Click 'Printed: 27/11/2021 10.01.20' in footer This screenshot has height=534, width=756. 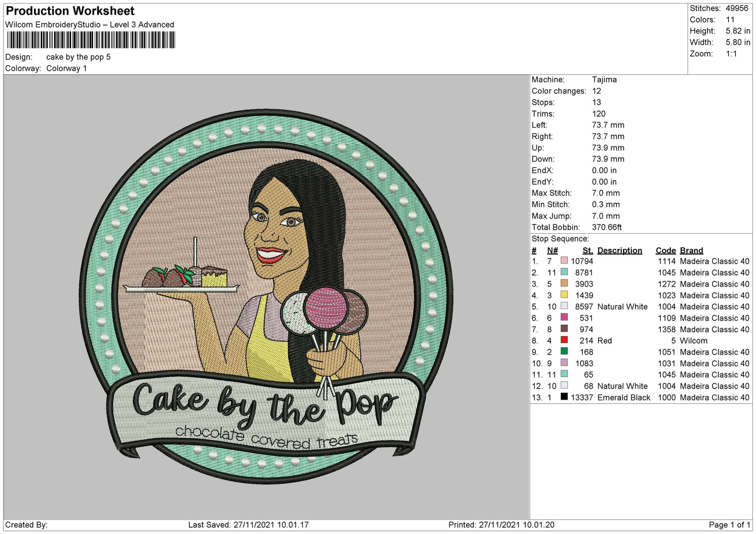pos(501,525)
